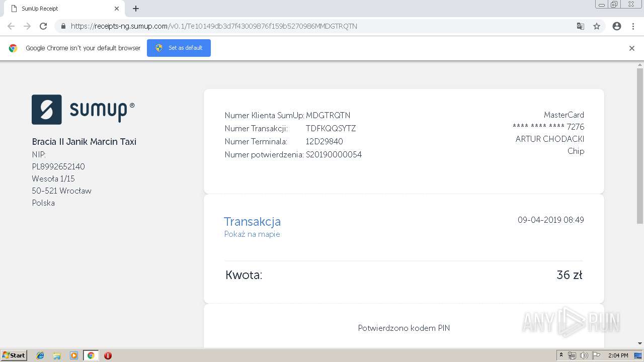Select confirmation number S20190000054

(x=334, y=154)
